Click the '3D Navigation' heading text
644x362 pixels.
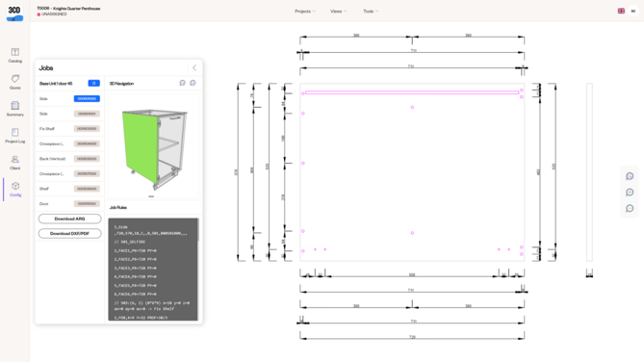click(x=121, y=84)
